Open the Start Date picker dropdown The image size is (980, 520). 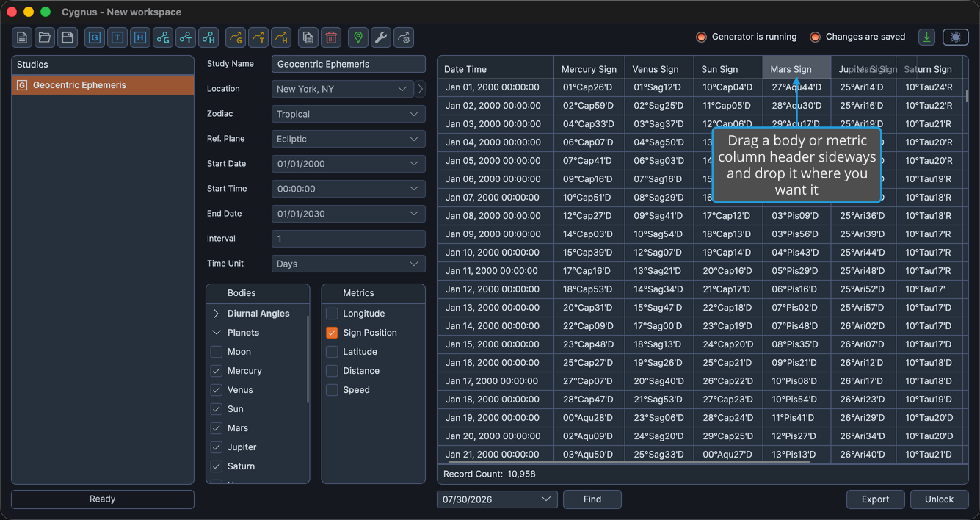tap(349, 164)
